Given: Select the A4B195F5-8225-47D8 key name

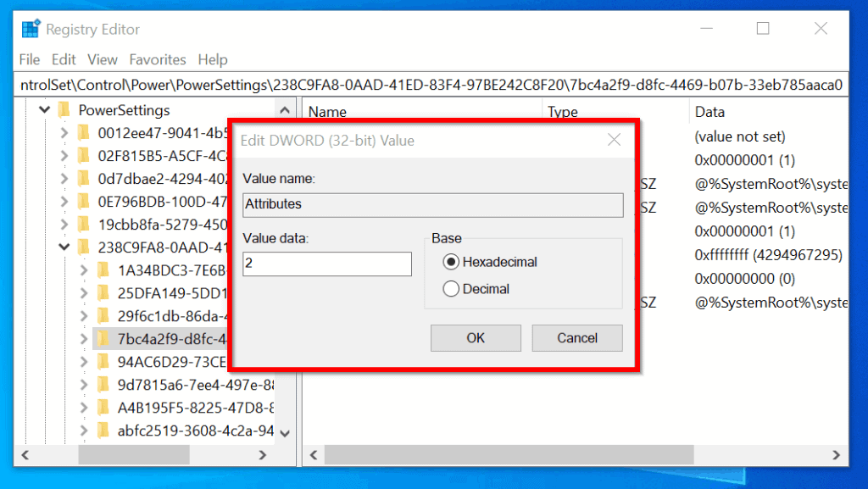Looking at the screenshot, I should pos(196,408).
